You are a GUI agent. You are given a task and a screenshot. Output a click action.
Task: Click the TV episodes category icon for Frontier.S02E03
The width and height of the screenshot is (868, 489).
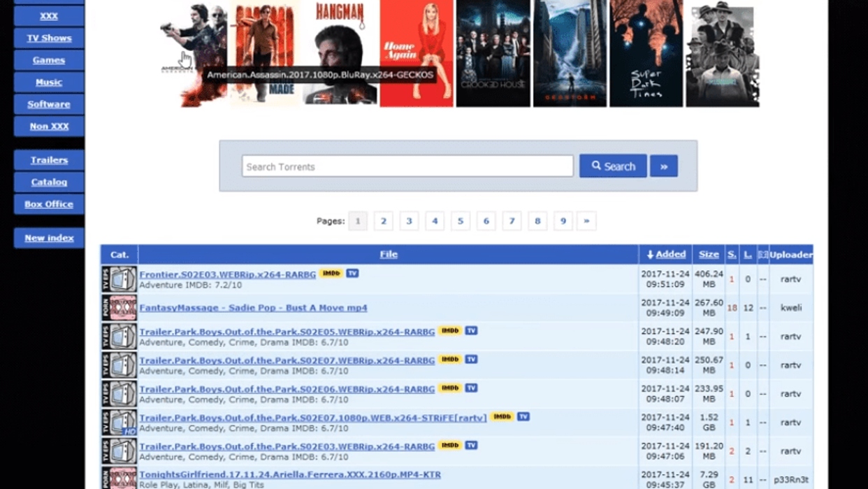point(119,279)
